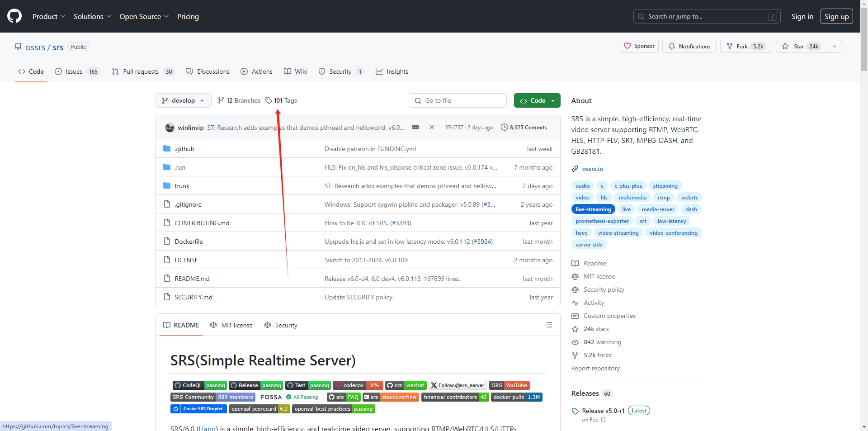Open Custom properties link
Screen dimensions: 868x431
click(x=604, y=316)
